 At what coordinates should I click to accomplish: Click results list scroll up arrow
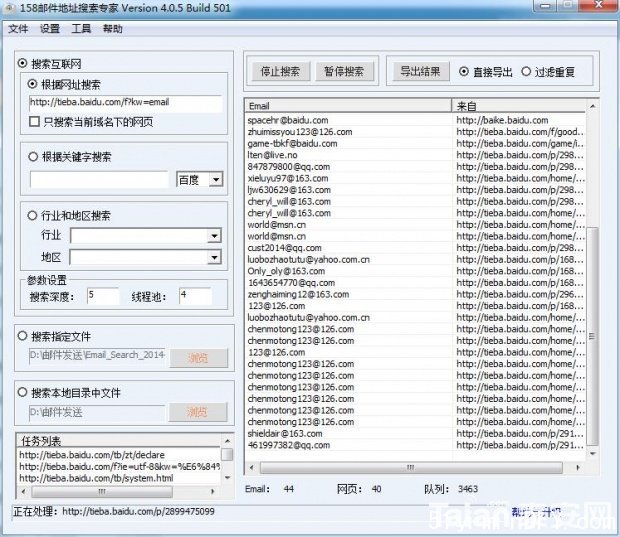pyautogui.click(x=593, y=106)
